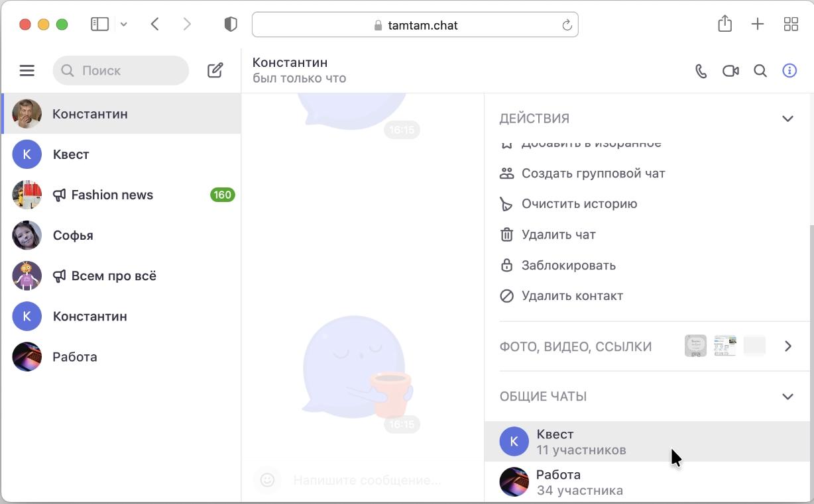Open the hamburger main menu
The width and height of the screenshot is (814, 504).
click(27, 70)
